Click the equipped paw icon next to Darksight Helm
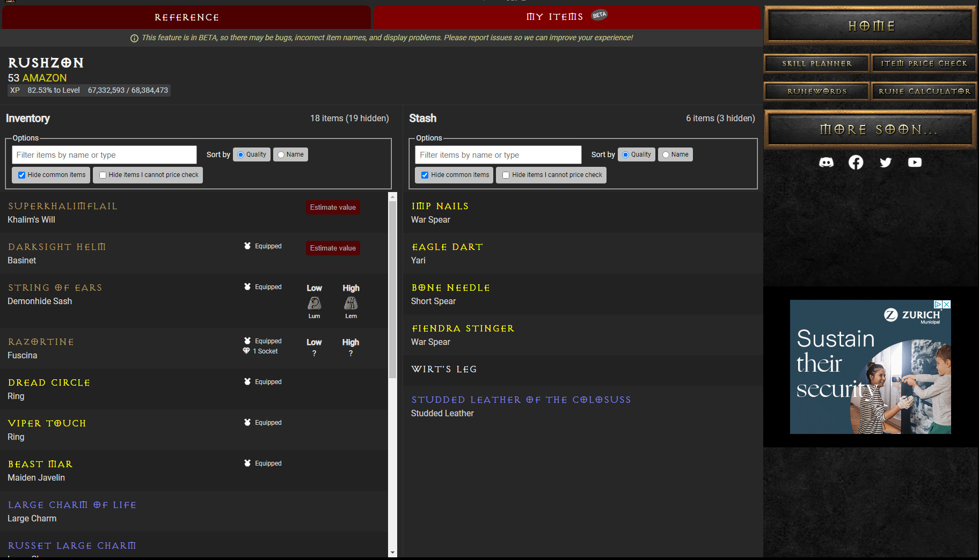Viewport: 979px width, 560px height. click(247, 246)
